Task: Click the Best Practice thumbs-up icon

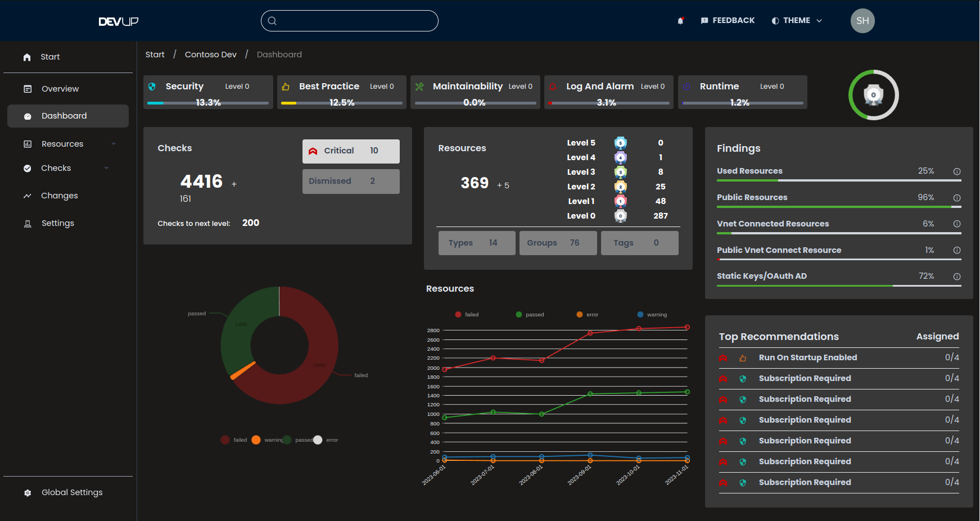Action: tap(286, 87)
